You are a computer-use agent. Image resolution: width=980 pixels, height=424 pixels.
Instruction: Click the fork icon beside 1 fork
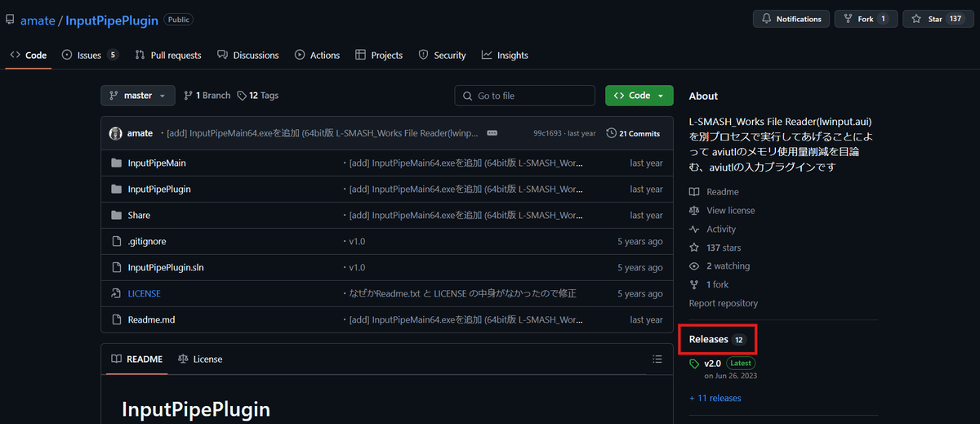[x=694, y=284]
